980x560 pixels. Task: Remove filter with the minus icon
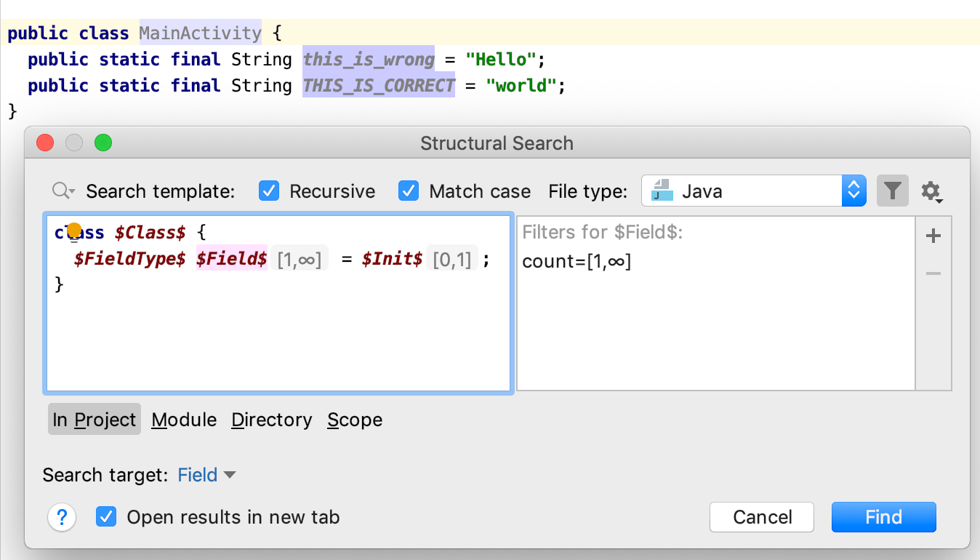click(x=933, y=273)
